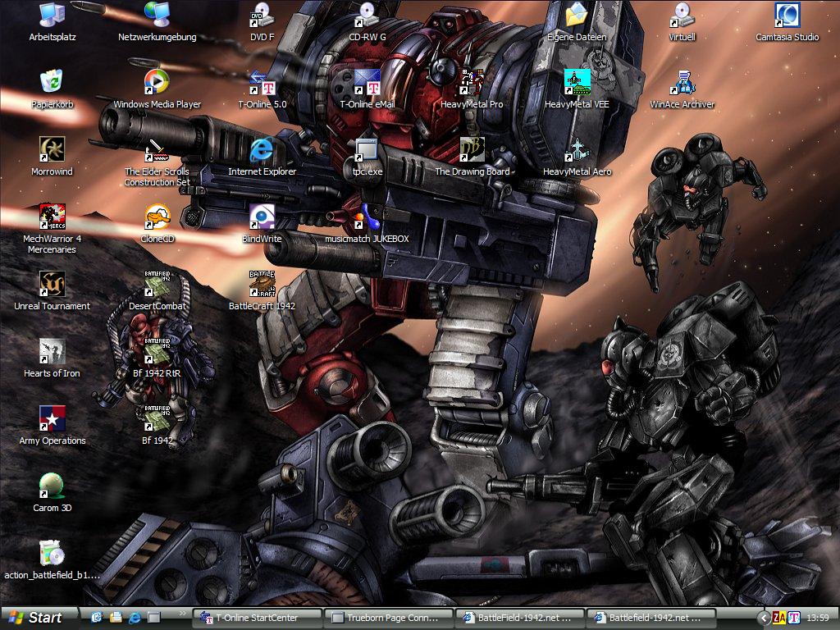Click the folders quick launch icon
840x630 pixels.
pyautogui.click(x=115, y=618)
